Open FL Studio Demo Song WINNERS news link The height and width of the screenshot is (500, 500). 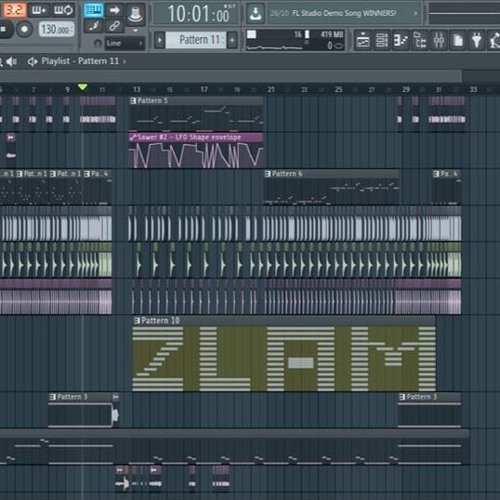(x=344, y=13)
